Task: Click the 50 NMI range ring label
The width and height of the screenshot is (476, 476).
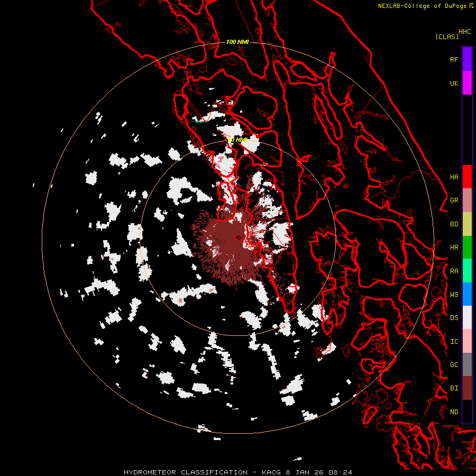Action: [237, 140]
